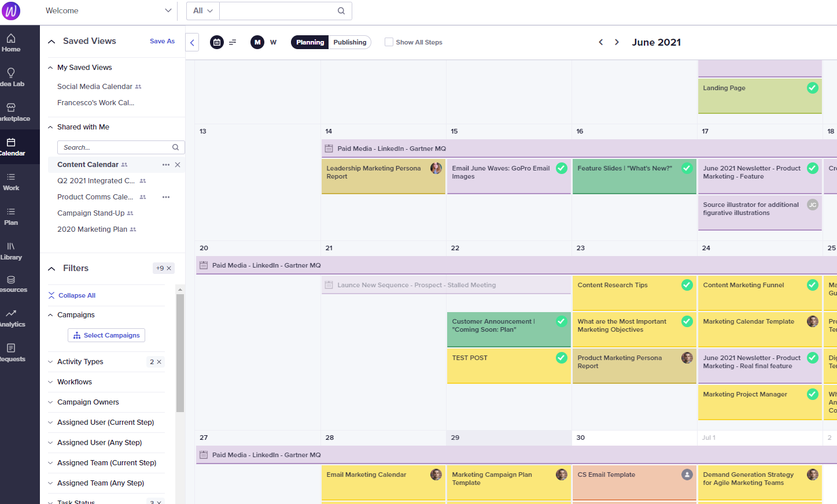The image size is (837, 504).
Task: Navigate to next month with right arrow
Action: point(617,42)
